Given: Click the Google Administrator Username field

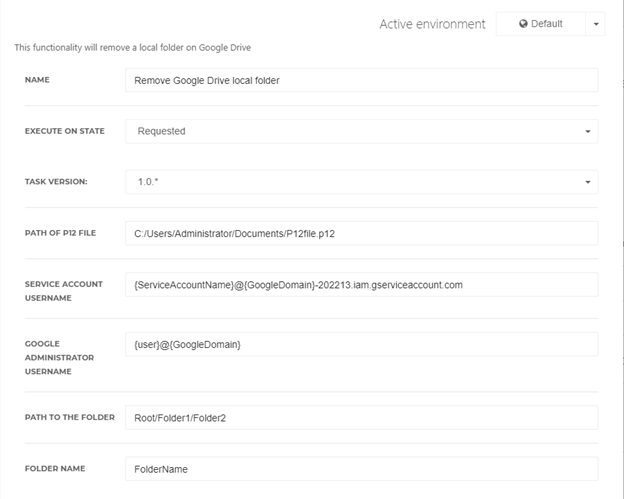Looking at the screenshot, I should tap(361, 344).
